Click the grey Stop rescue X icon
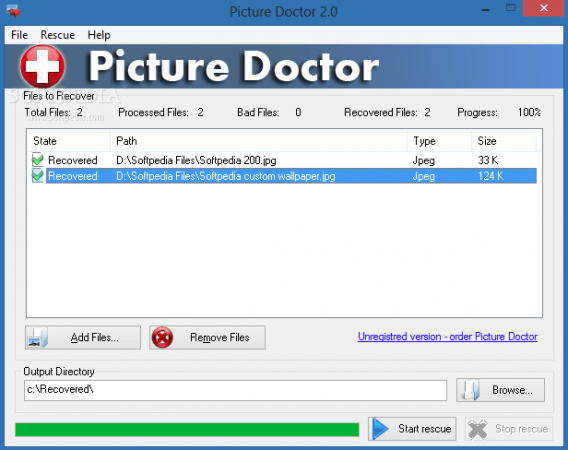This screenshot has height=450, width=568. [477, 429]
